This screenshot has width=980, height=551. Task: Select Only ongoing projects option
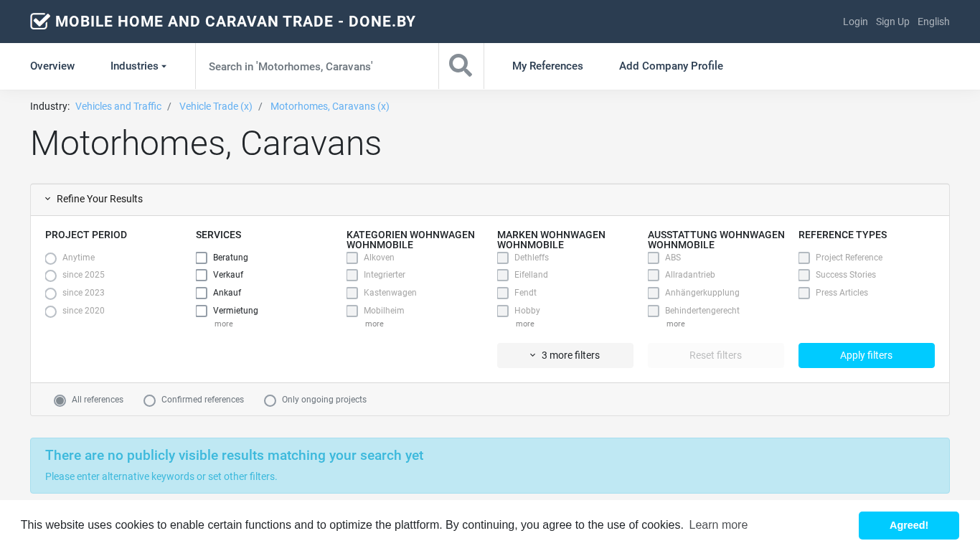[270, 400]
